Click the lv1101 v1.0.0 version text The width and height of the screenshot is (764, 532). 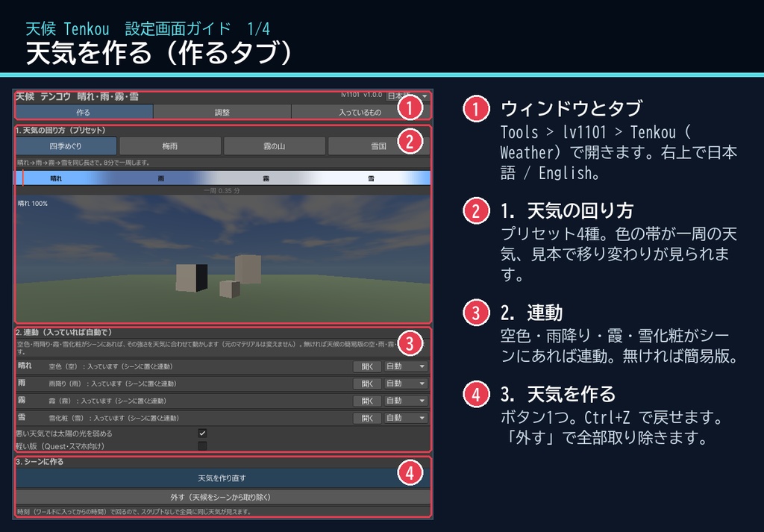[x=362, y=95]
